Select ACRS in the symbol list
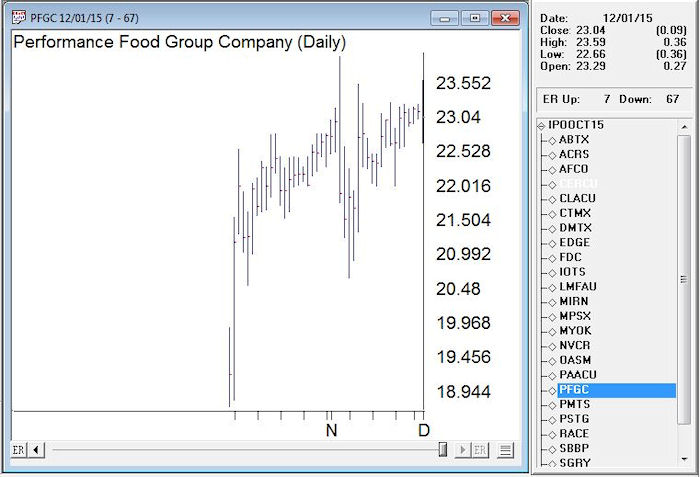700x477 pixels. point(574,155)
